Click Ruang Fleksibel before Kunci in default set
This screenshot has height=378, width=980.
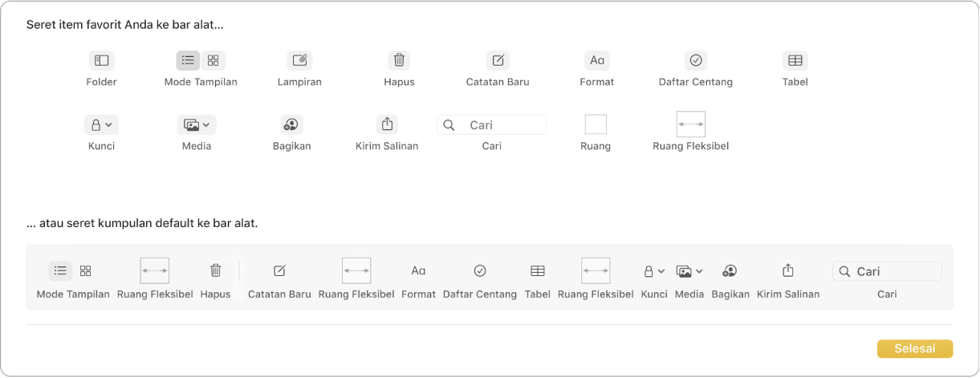596,271
